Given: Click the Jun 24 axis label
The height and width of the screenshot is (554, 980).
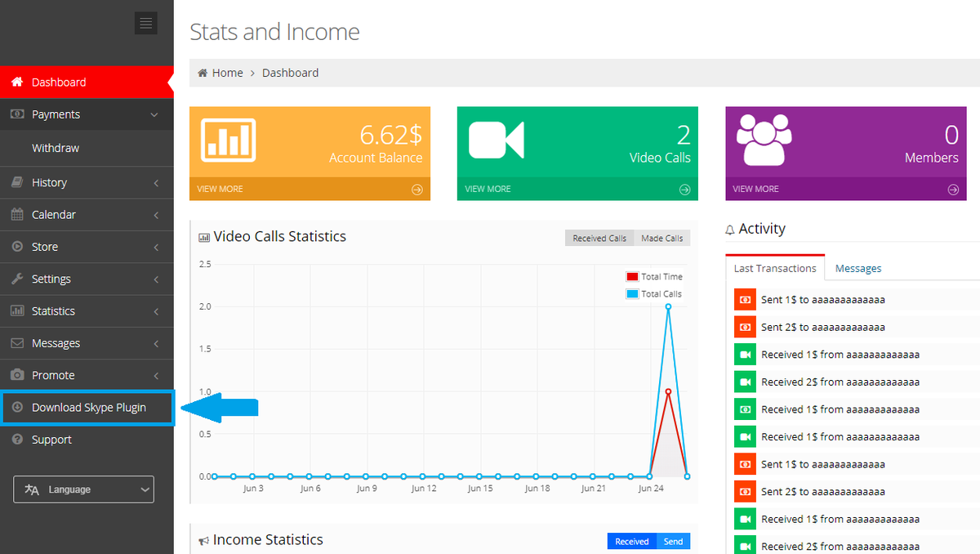Looking at the screenshot, I should pos(650,489).
